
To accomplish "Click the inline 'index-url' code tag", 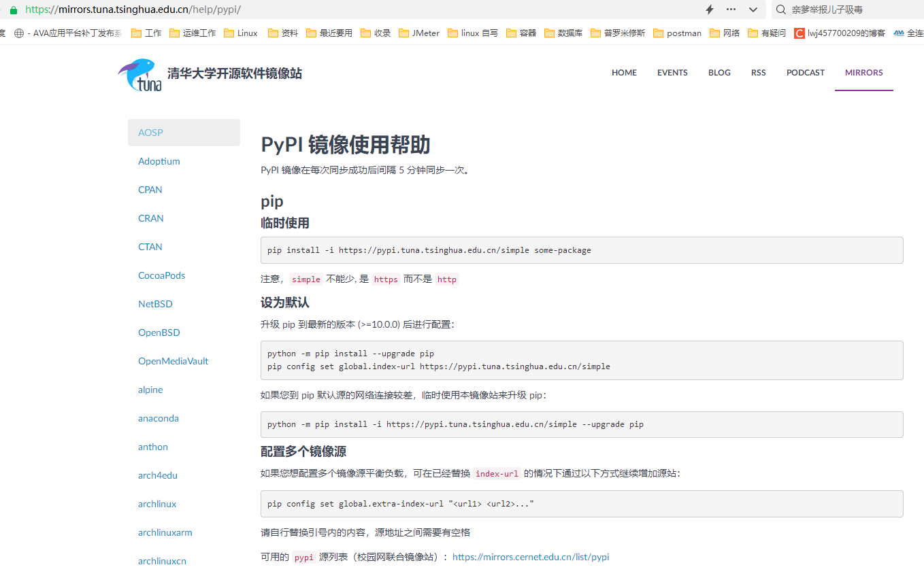I will (497, 474).
